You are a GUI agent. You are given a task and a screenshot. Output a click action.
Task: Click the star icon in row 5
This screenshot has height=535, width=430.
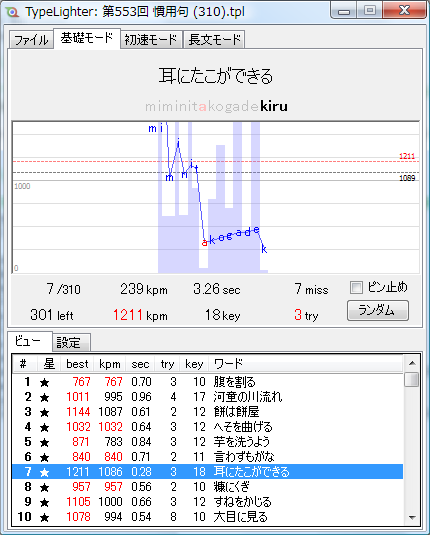tap(44, 443)
